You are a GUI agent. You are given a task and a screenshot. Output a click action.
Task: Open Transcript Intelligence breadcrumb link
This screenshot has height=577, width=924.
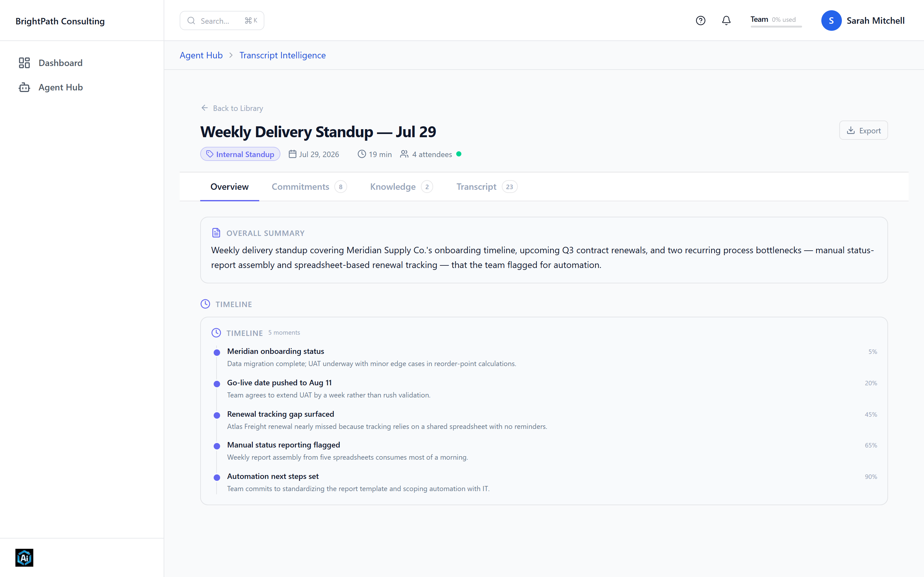coord(283,55)
